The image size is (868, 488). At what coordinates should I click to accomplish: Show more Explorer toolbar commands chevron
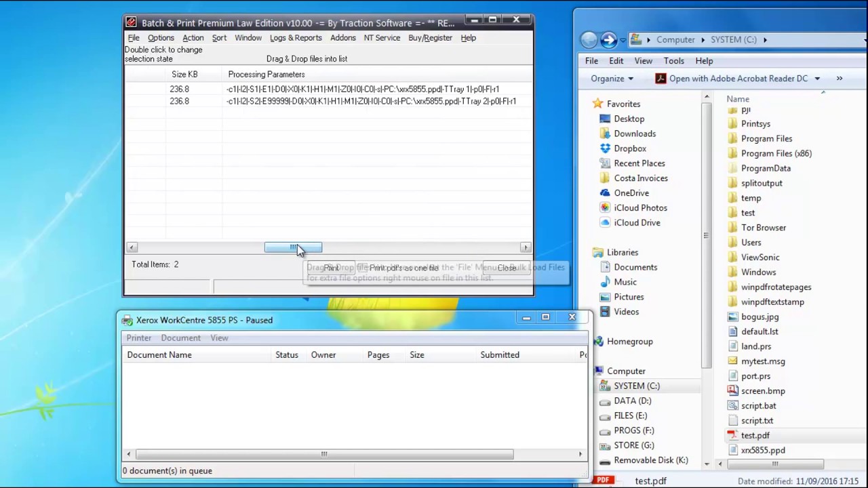tap(840, 79)
